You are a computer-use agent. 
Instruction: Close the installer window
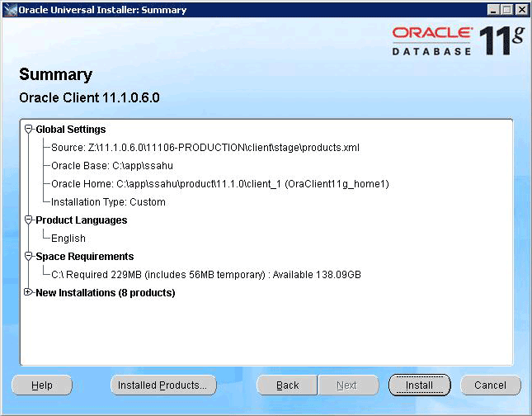point(520,10)
